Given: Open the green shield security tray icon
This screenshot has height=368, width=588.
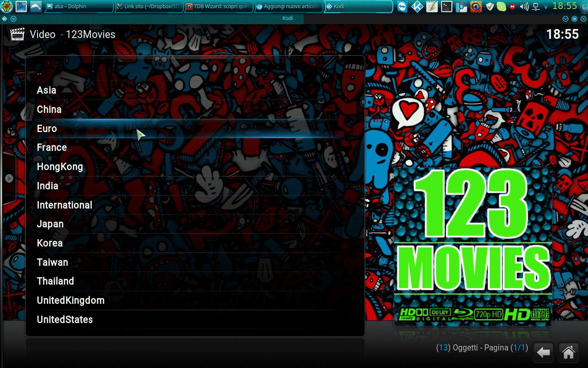Looking at the screenshot, I should pyautogui.click(x=490, y=7).
